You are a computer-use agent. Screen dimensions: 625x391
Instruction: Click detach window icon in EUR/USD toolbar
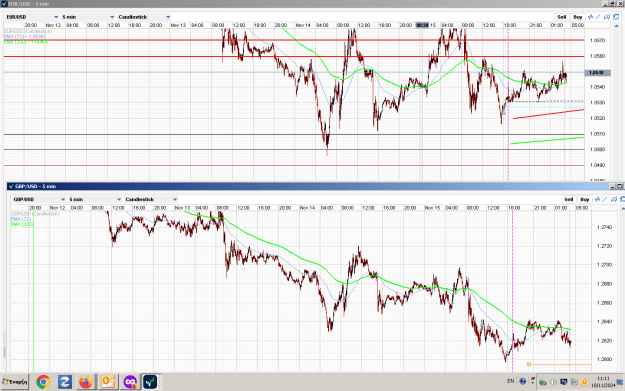click(x=616, y=17)
